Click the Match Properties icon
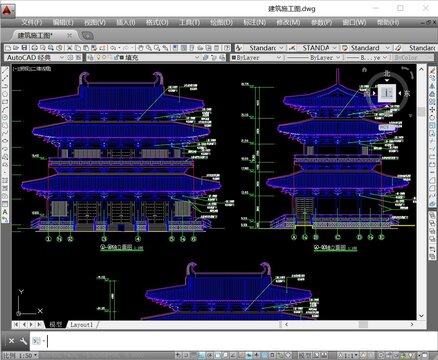438x360 pixels. click(94, 48)
